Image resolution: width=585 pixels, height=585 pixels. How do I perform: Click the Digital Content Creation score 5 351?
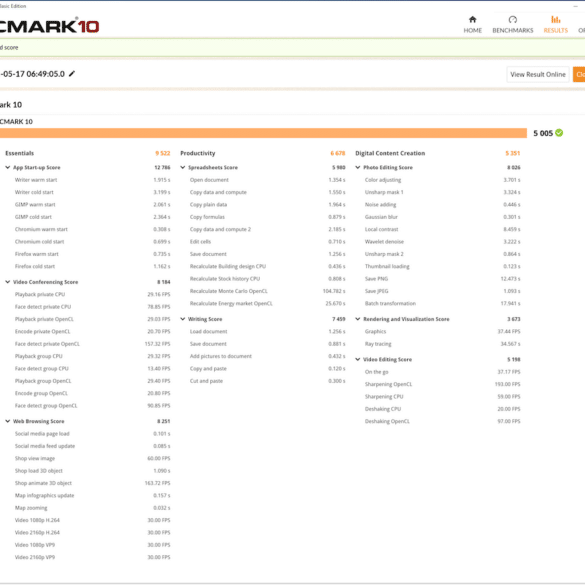(513, 153)
